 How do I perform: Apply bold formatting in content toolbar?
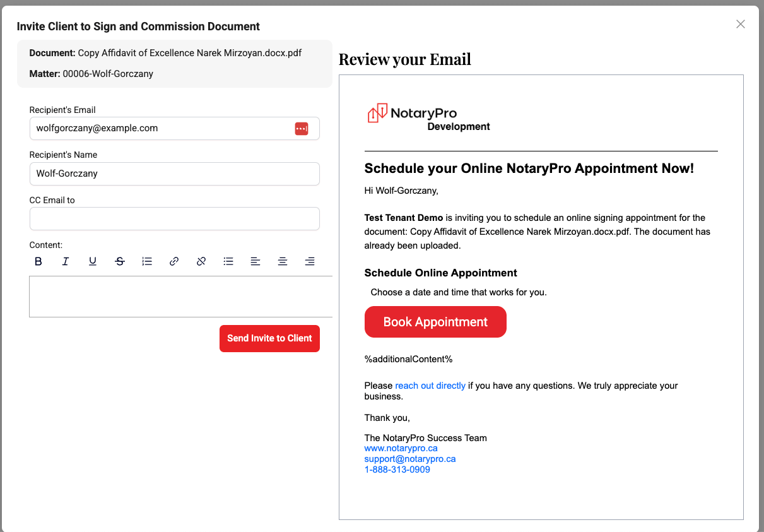38,261
